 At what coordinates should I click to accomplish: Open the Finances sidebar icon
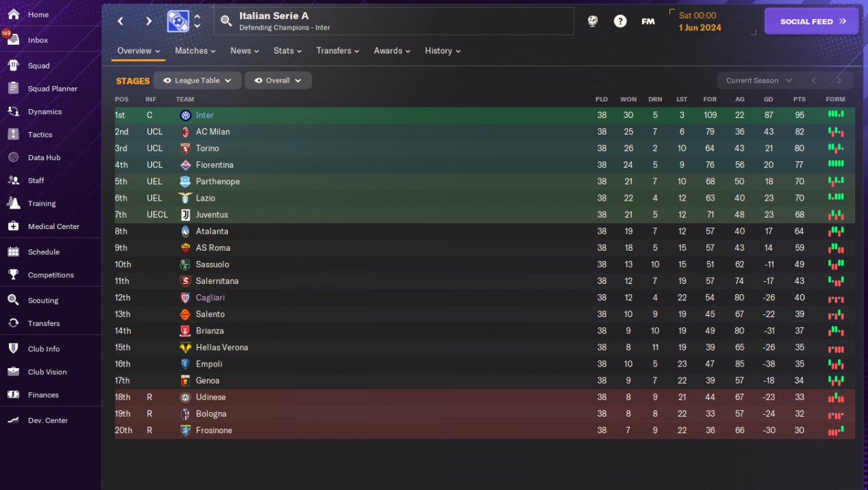tap(13, 395)
